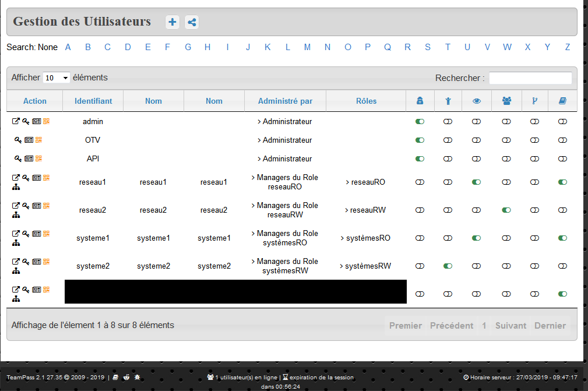Toggle the green switch on the systeme1 row
This screenshot has height=391, width=588.
tap(476, 238)
